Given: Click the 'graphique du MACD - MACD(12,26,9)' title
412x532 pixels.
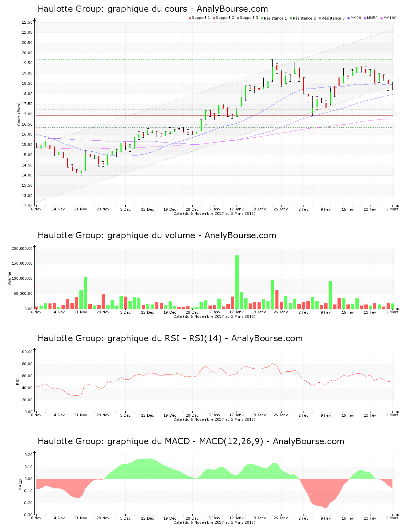Looking at the screenshot, I should click(x=191, y=441).
